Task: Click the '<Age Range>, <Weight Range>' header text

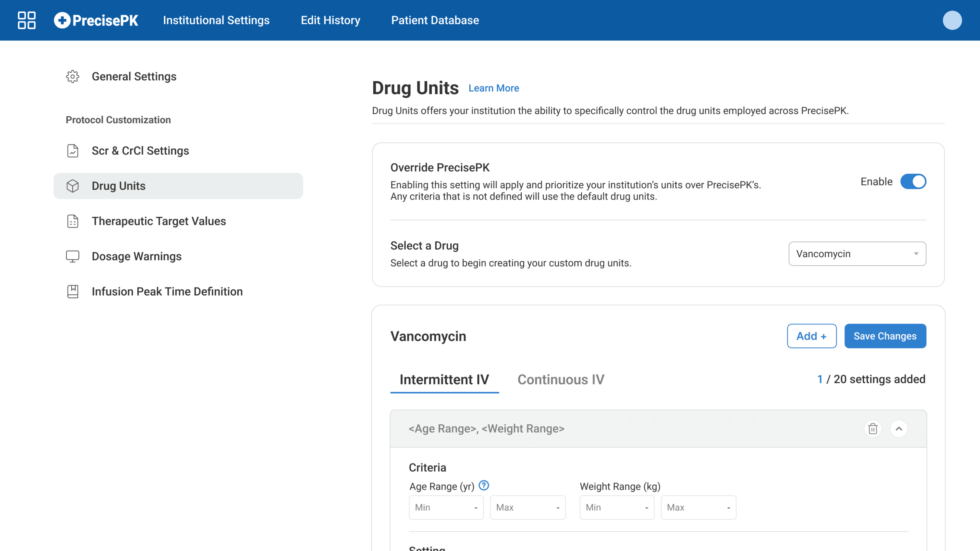Action: click(486, 429)
